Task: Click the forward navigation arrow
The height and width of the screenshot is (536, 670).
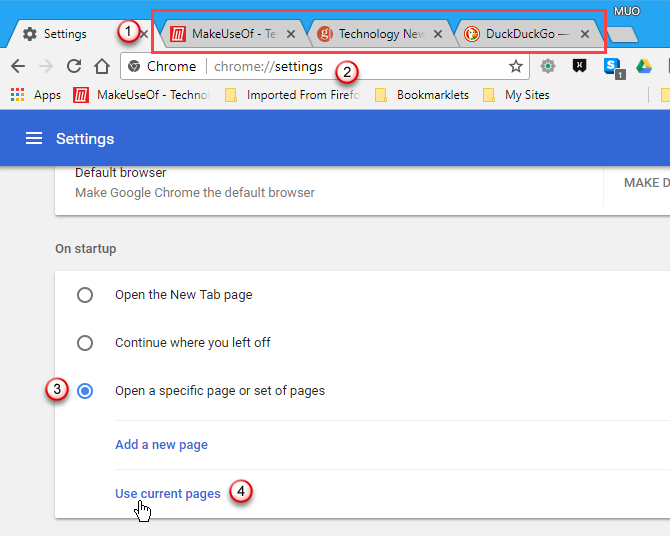Action: [46, 66]
